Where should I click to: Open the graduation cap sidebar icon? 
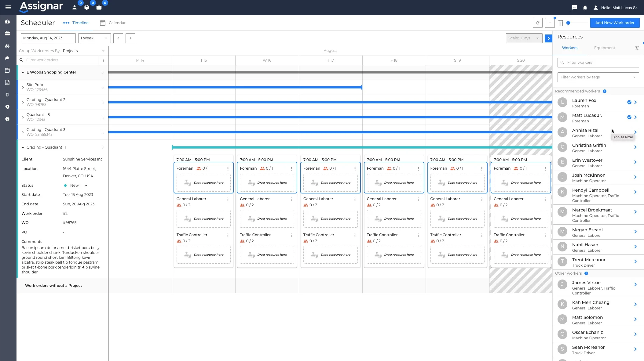[7, 58]
